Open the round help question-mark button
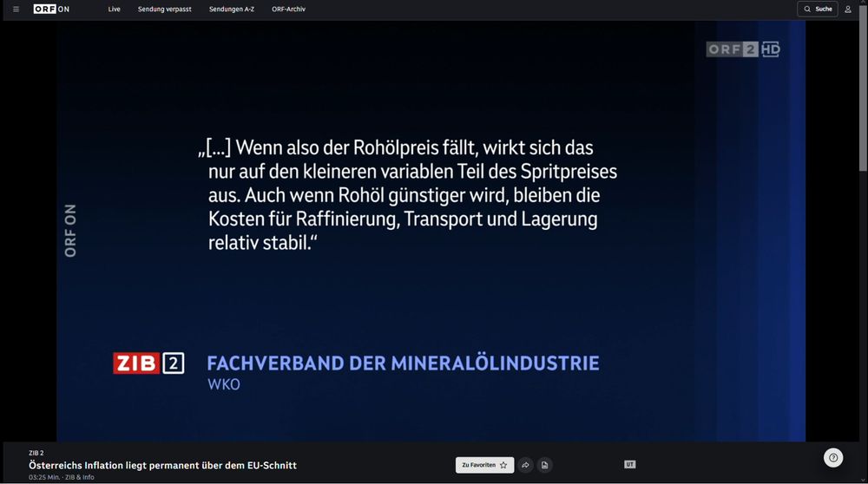The height and width of the screenshot is (484, 868). point(833,458)
